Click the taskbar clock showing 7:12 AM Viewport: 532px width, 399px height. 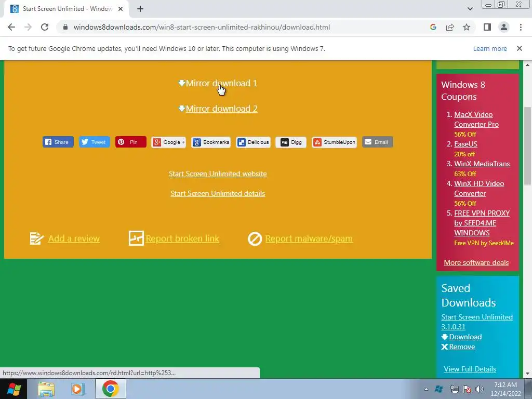coord(506,389)
